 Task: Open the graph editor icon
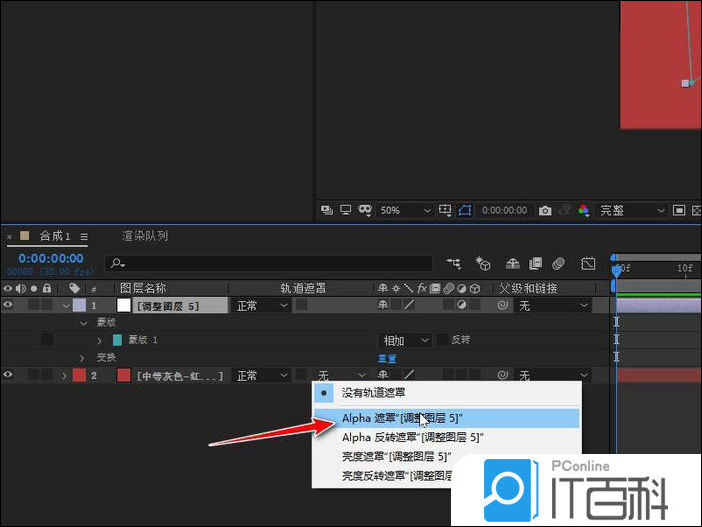coord(588,264)
